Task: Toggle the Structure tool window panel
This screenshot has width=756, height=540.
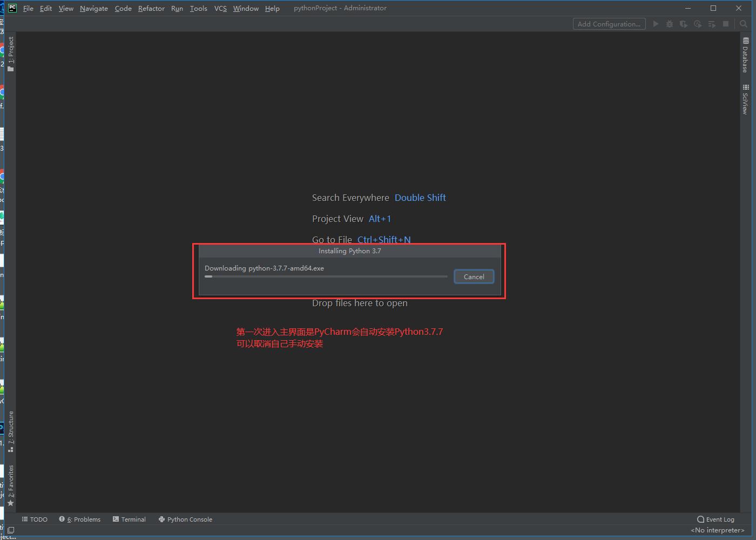Action: point(10,431)
